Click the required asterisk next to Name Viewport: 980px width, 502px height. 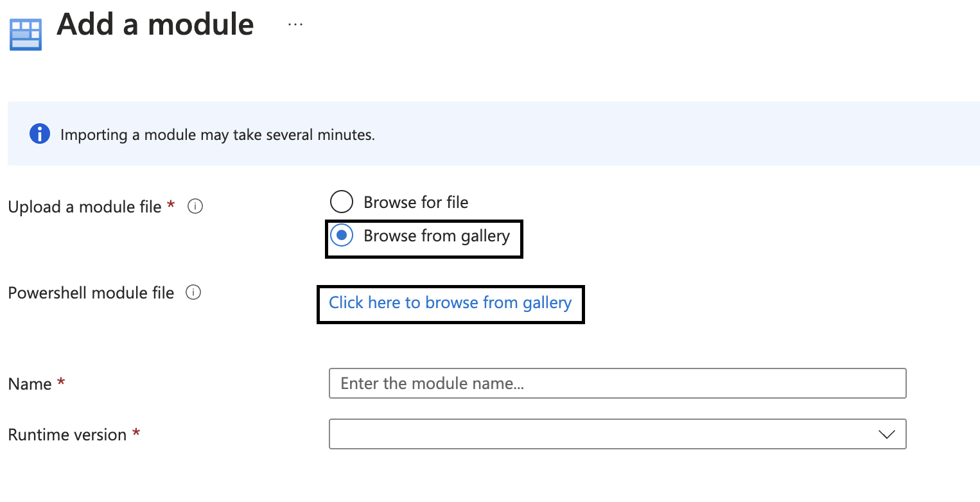pyautogui.click(x=60, y=379)
